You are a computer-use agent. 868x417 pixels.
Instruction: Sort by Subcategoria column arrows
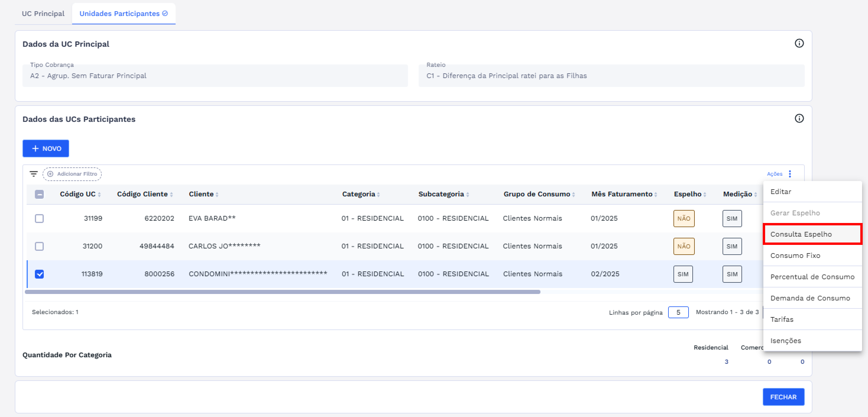point(468,195)
